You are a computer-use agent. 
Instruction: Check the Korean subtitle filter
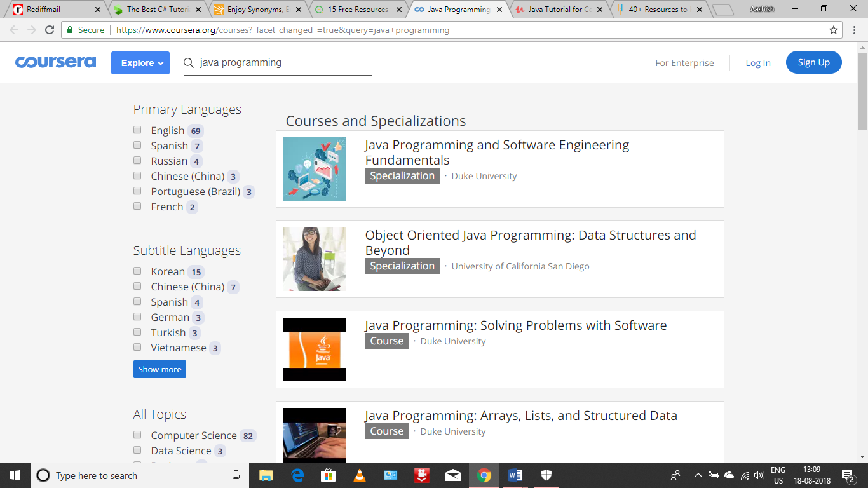tap(137, 271)
